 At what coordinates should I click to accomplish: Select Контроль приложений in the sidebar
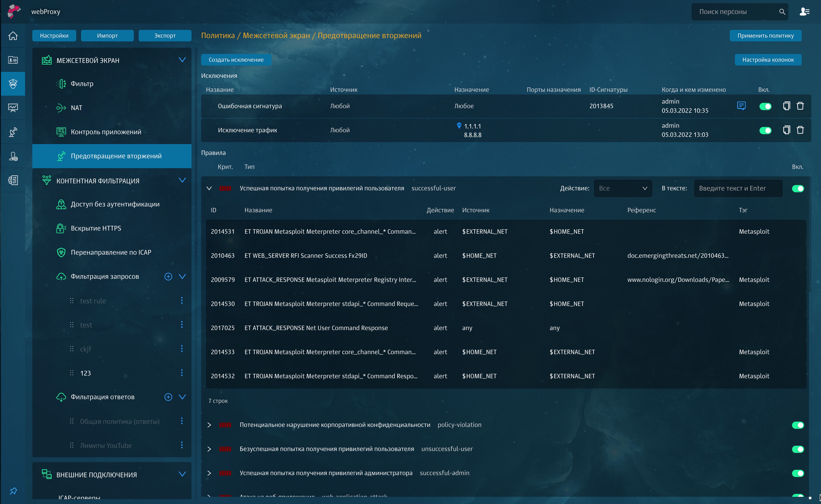[106, 132]
